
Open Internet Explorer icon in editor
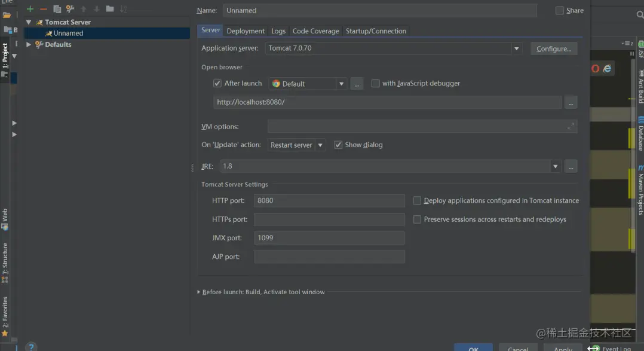(607, 69)
